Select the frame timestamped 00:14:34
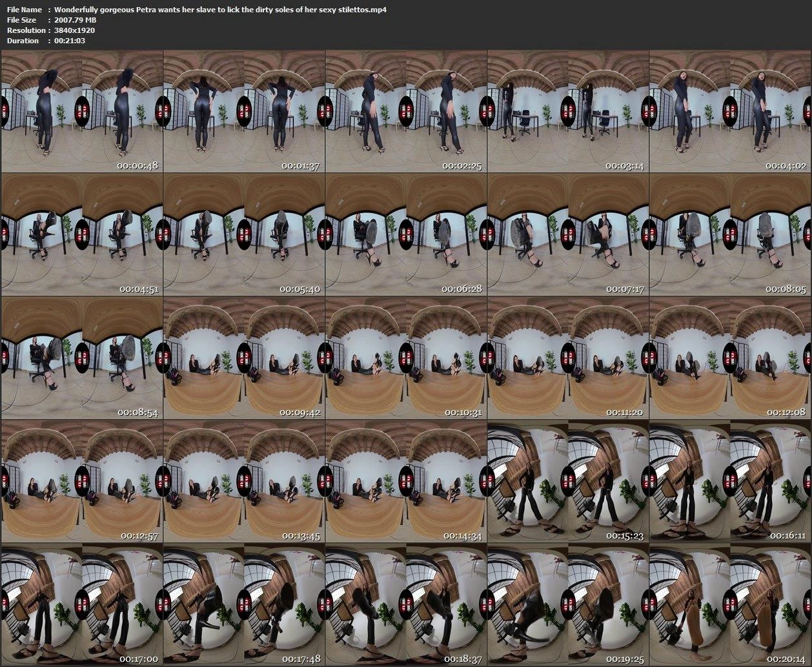Screen dimensions: 812x667 pos(405,481)
